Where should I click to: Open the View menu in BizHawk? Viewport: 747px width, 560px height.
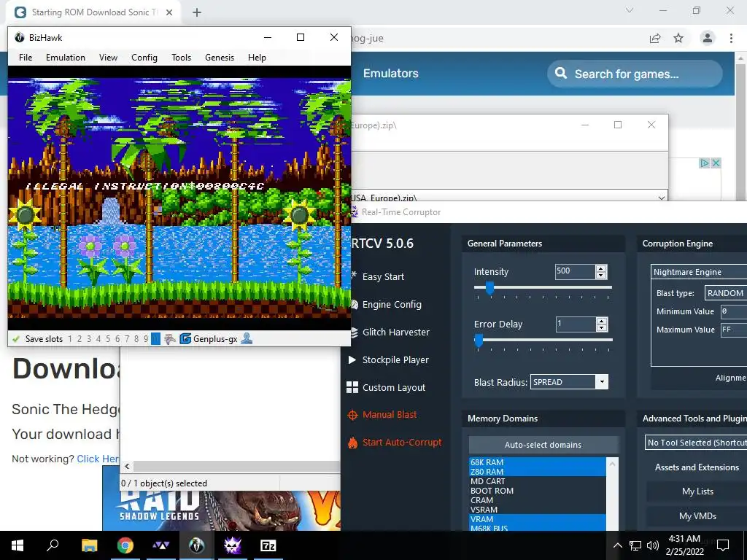(x=108, y=58)
